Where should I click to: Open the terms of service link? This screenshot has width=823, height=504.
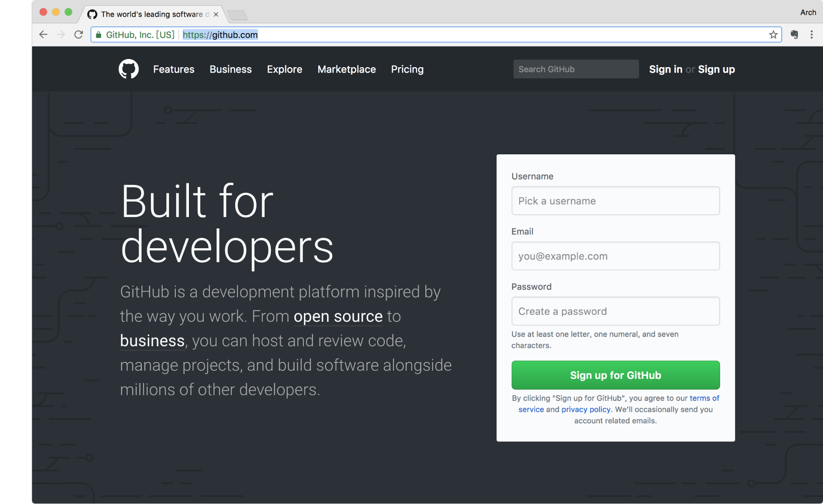click(x=704, y=398)
